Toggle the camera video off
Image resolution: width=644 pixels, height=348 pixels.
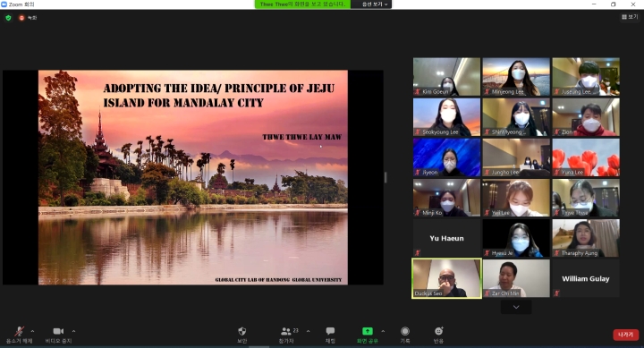pyautogui.click(x=58, y=331)
